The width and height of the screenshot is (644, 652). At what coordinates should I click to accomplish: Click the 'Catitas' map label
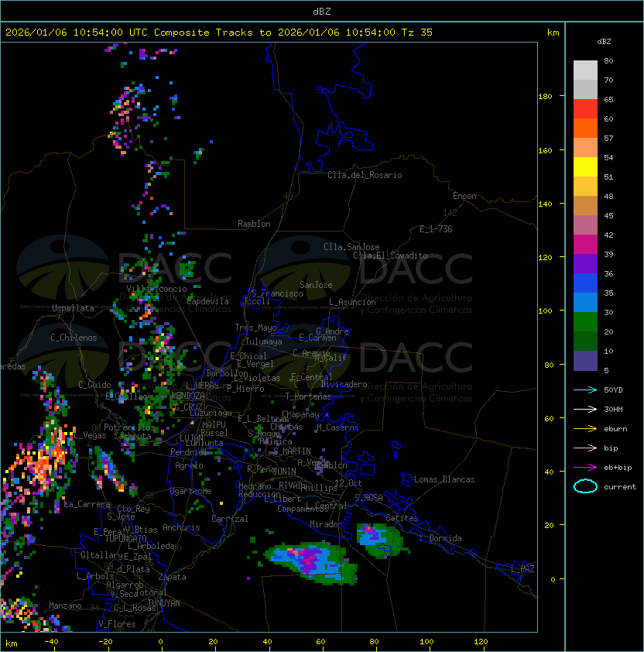pos(402,518)
